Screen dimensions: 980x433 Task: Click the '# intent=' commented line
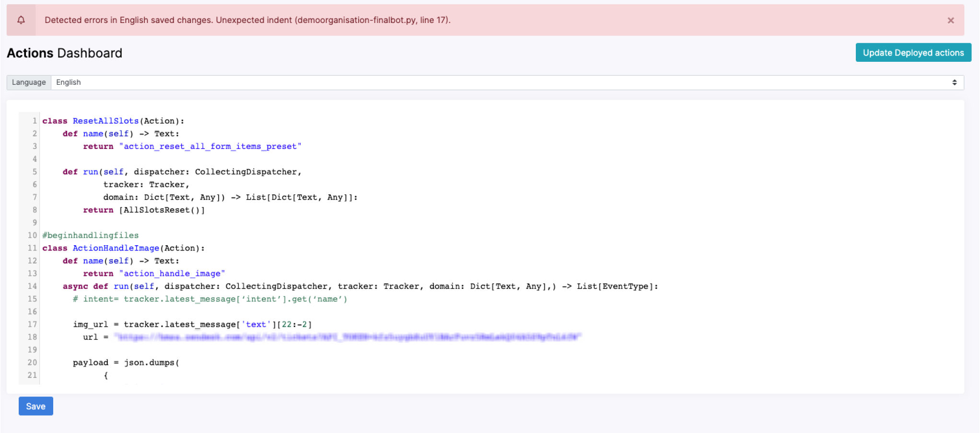pos(210,299)
